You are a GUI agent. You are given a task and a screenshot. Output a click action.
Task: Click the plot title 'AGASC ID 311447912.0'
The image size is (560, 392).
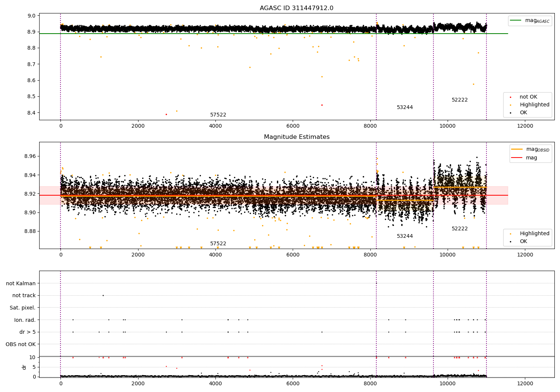pyautogui.click(x=296, y=8)
